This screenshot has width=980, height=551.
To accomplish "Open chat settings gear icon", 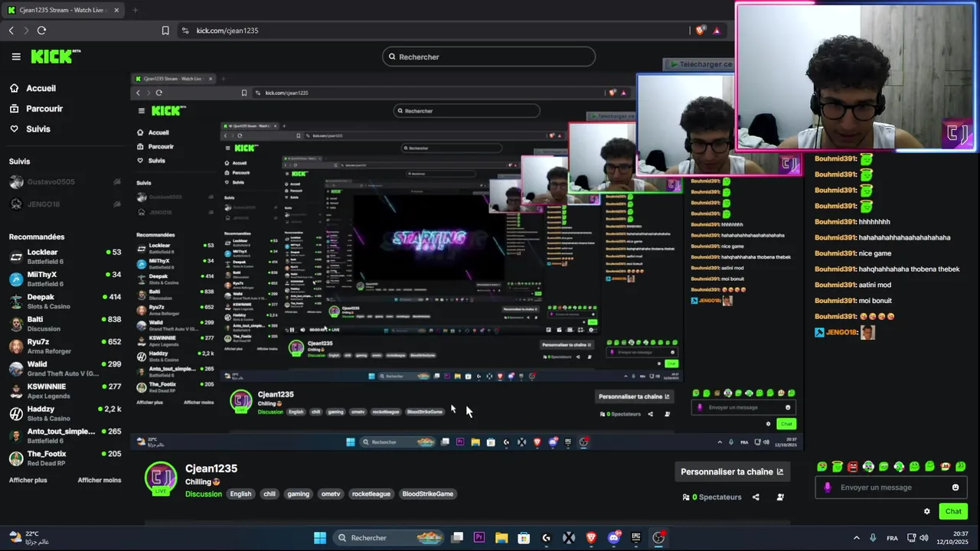I will pos(926,511).
